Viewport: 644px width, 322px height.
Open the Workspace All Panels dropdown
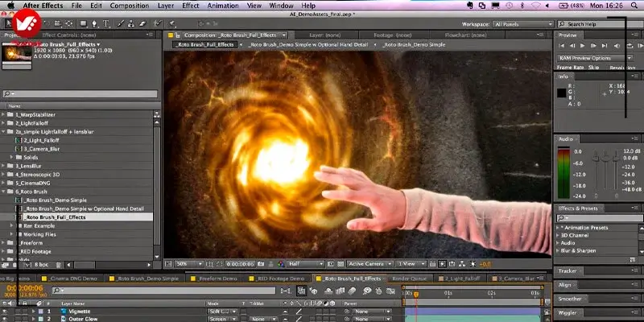pos(523,24)
